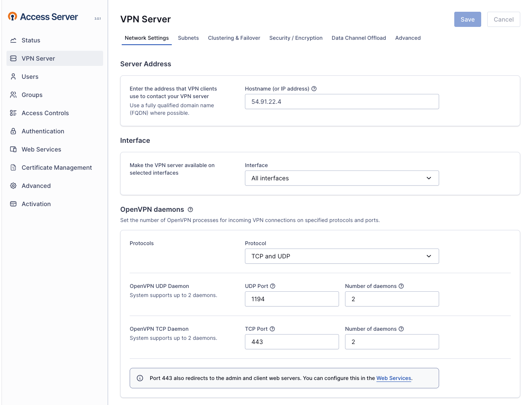Image resolution: width=532 pixels, height=405 pixels.
Task: Click the help icon next to OpenVPN daemons
Action: click(x=190, y=210)
